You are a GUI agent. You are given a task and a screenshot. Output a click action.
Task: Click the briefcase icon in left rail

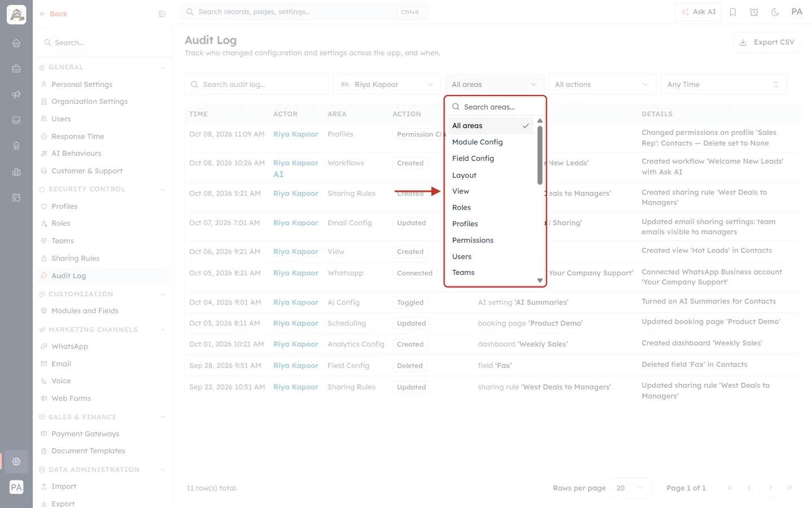click(16, 69)
